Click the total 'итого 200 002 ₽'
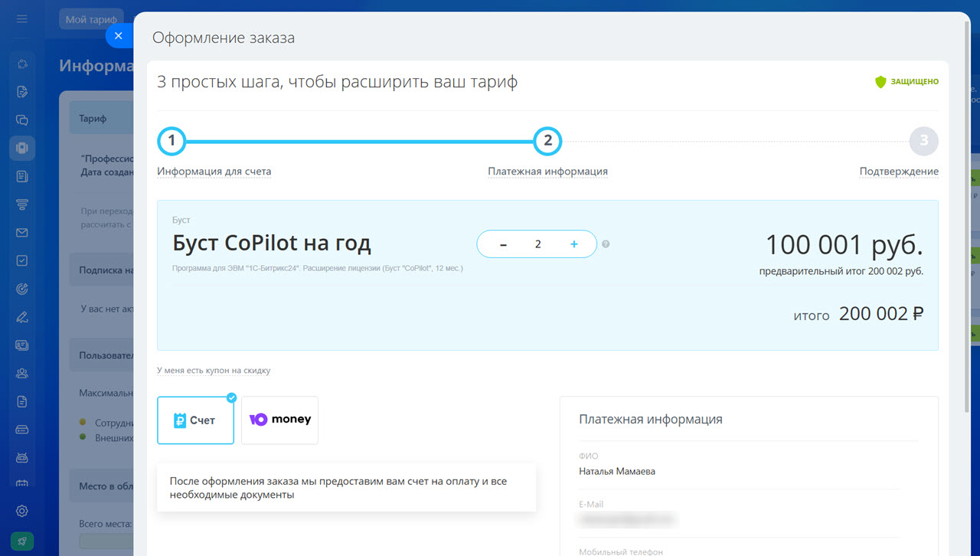 pyautogui.click(x=858, y=314)
